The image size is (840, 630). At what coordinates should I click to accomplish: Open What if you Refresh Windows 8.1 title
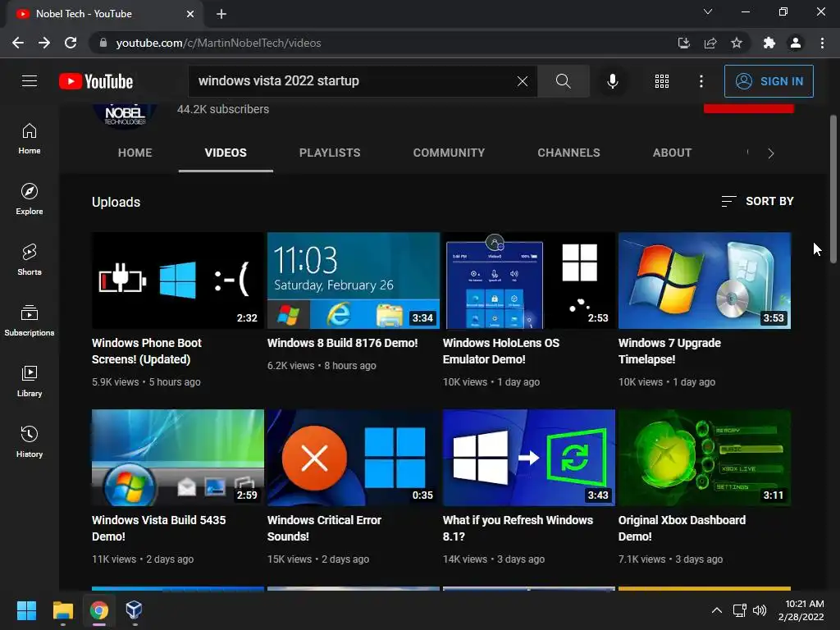(518, 528)
